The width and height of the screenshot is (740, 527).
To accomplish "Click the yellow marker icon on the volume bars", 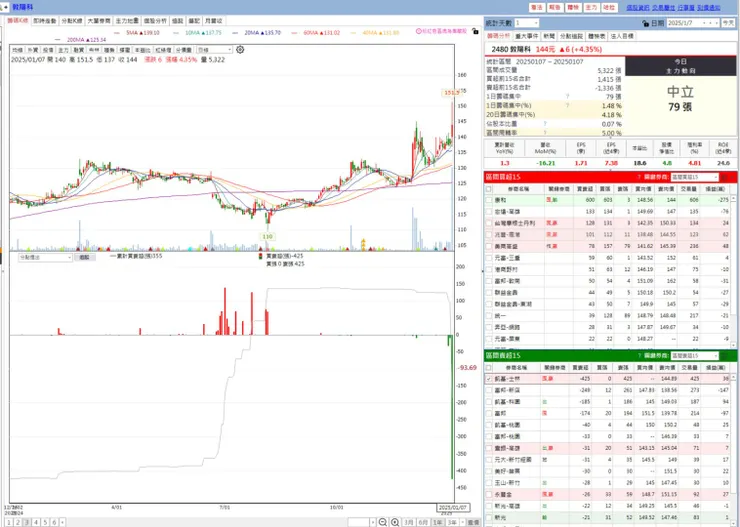I will point(363,244).
